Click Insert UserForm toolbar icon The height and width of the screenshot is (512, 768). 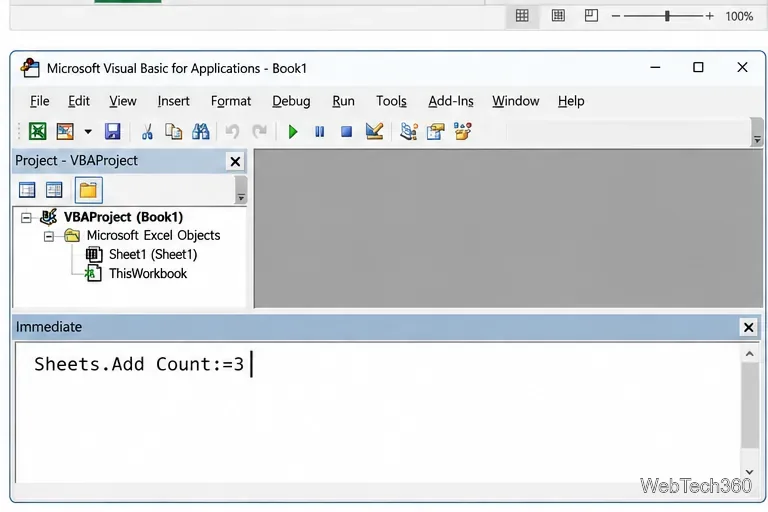pos(65,131)
